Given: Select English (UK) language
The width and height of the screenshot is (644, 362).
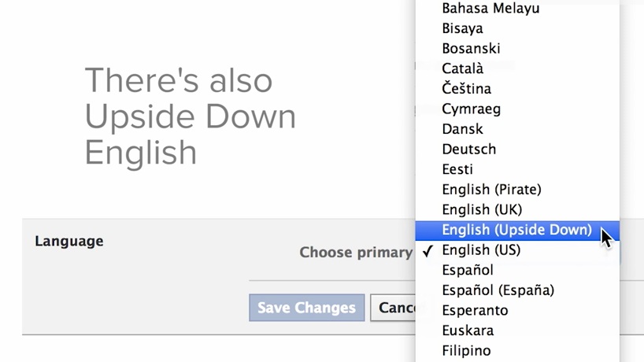Looking at the screenshot, I should pos(482,209).
